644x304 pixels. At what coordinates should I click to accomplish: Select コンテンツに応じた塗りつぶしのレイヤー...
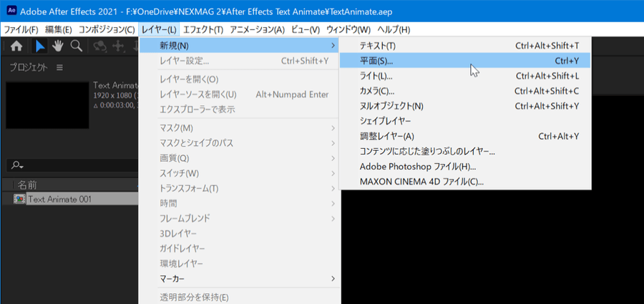pyautogui.click(x=465, y=151)
